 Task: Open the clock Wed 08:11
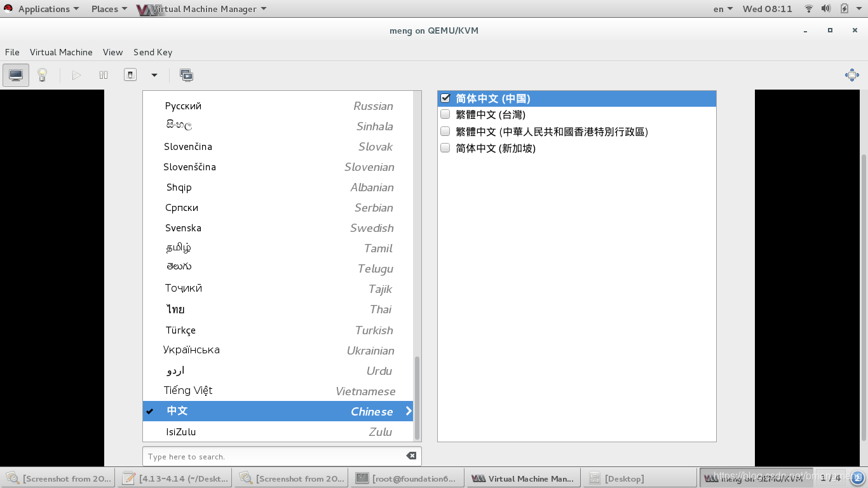pyautogui.click(x=767, y=9)
